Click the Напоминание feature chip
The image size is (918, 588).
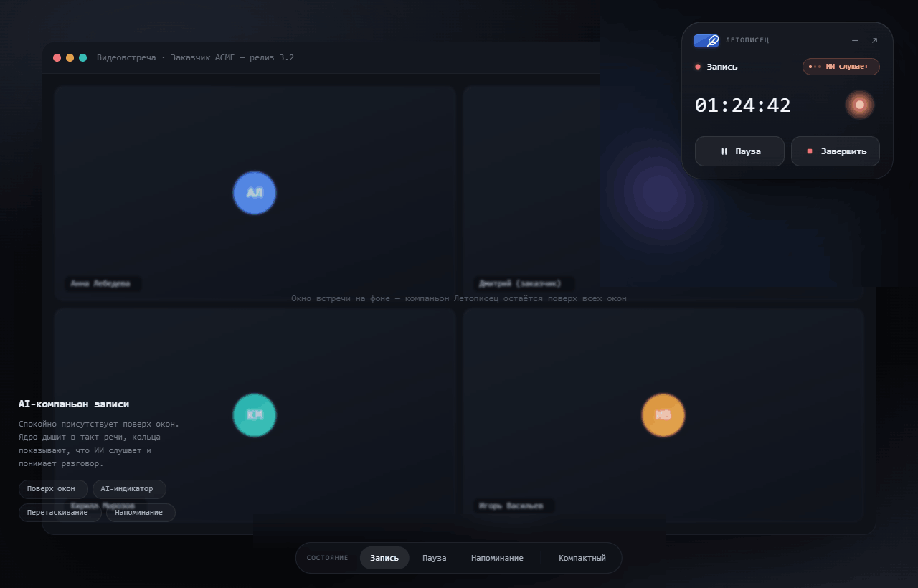(141, 513)
